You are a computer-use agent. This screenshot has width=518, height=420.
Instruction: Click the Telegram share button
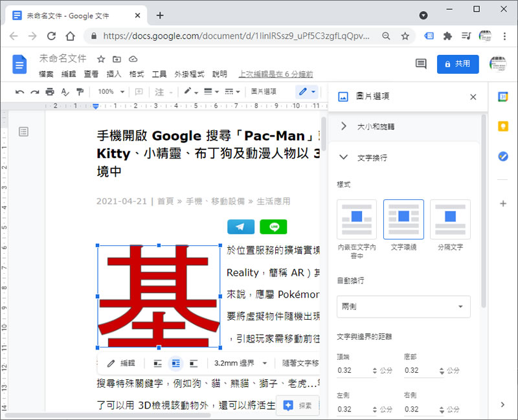point(241,227)
